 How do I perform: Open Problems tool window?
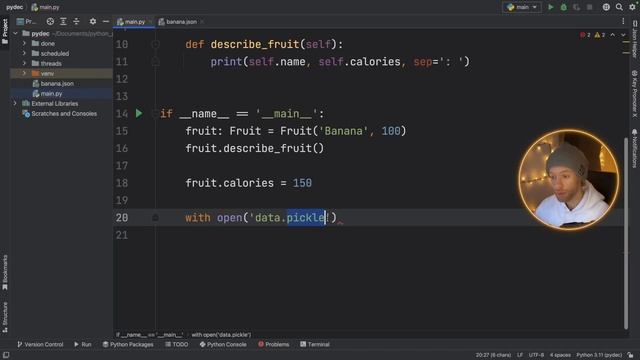click(273, 344)
